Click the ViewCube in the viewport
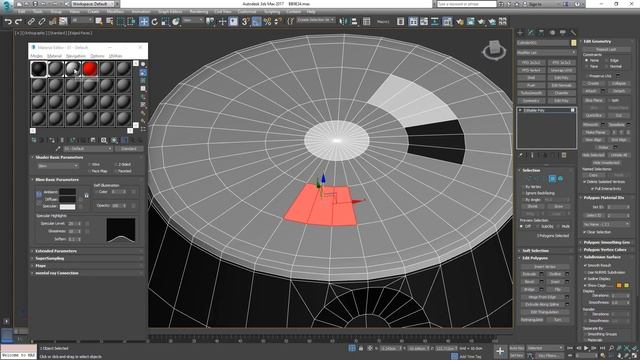Screen dimensions: 640x360 tap(494, 50)
